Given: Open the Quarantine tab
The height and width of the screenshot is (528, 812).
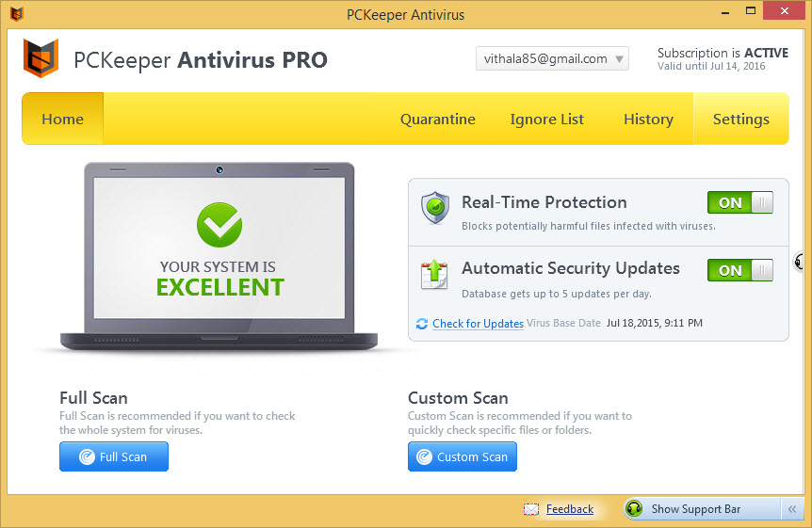Looking at the screenshot, I should (x=438, y=120).
